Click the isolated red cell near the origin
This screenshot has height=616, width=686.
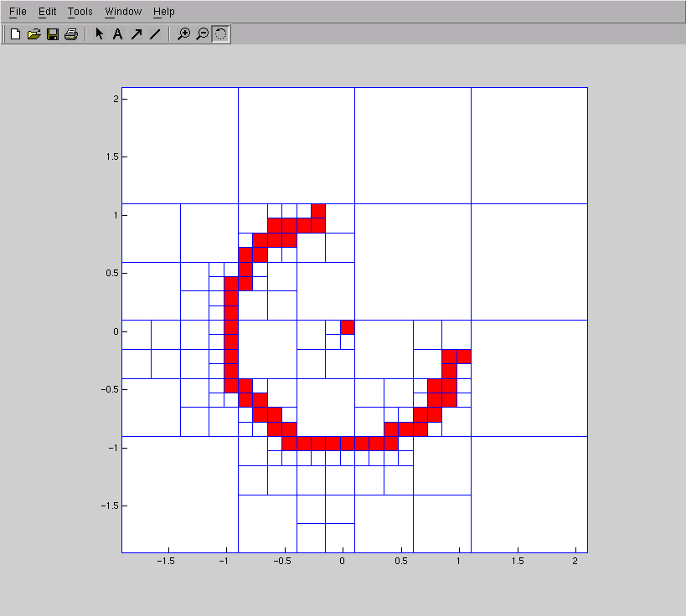coord(348,327)
